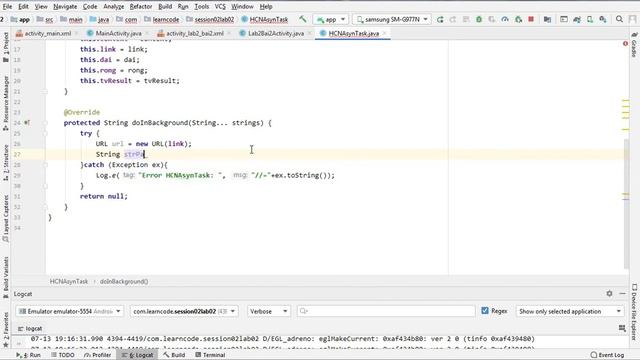Open the Tools menu
This screenshot has height=360, width=640.
point(202,7)
